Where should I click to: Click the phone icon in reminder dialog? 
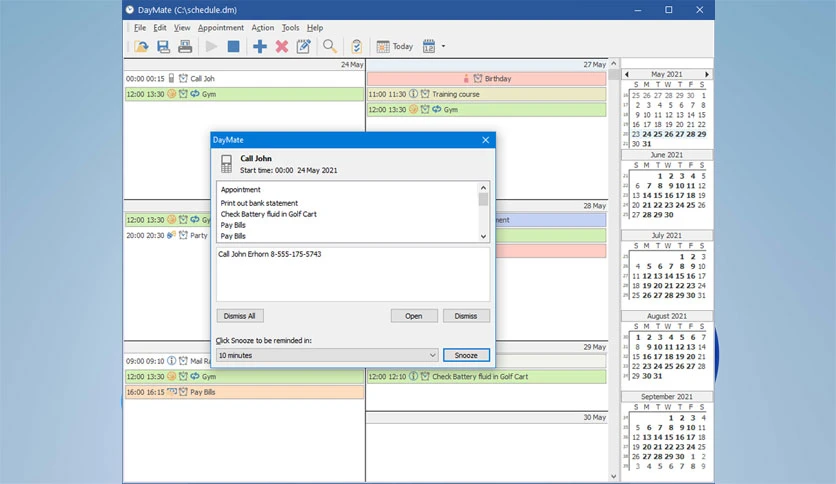[x=227, y=164]
